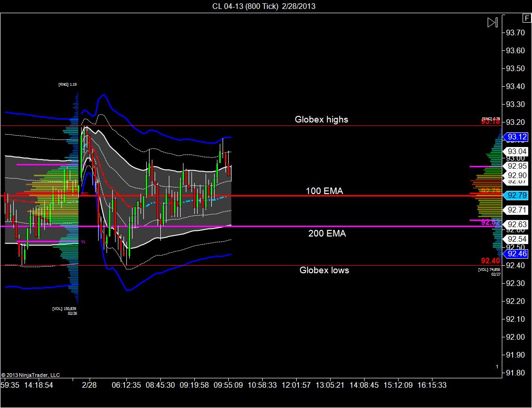Viewport: 532px width, 408px height.
Task: Click the 93.50 price axis label
Action: (515, 68)
